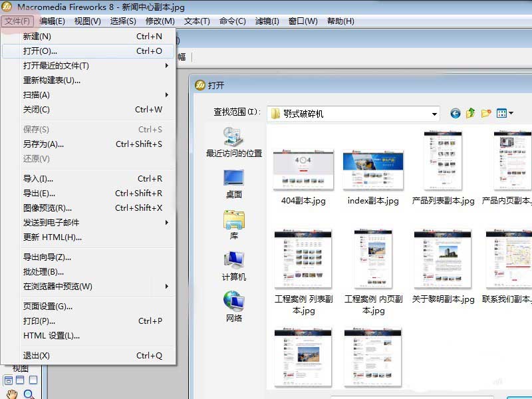Select the Hand tool
Viewport: 532px width, 399px height.
11,394
